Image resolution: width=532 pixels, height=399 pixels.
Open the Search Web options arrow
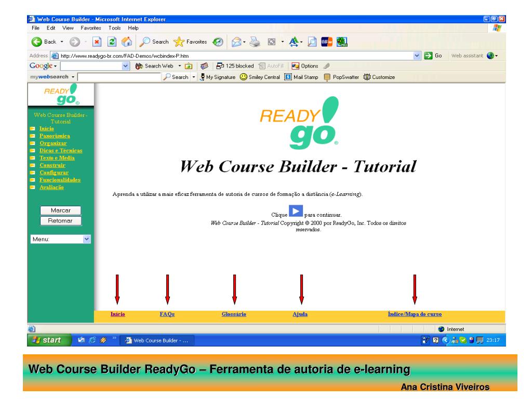pyautogui.click(x=179, y=66)
